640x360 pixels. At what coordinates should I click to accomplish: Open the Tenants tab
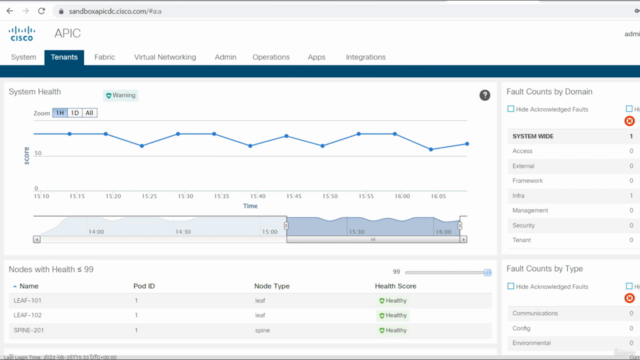coord(64,57)
